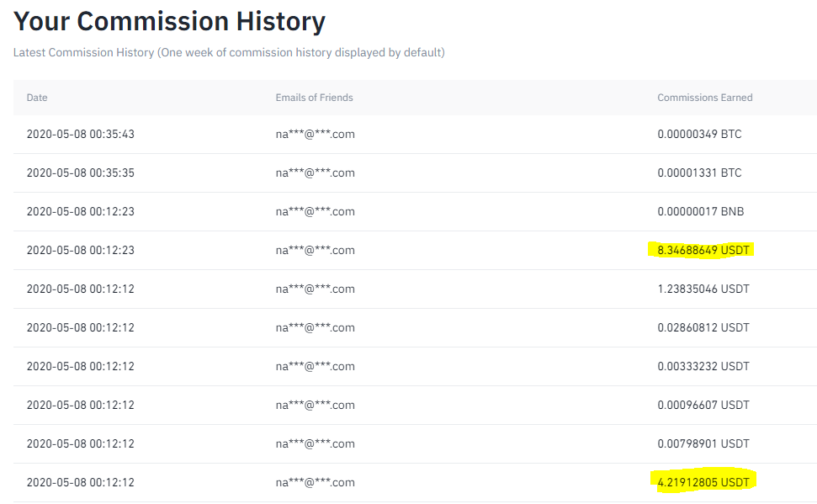Click the 0.00000349 BTC commission amount
Viewport: 817px width, 504px height.
point(699,134)
